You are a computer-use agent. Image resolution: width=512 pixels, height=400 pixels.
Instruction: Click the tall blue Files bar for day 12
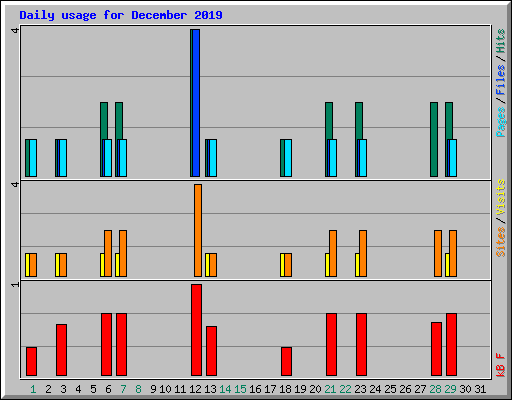(x=196, y=103)
